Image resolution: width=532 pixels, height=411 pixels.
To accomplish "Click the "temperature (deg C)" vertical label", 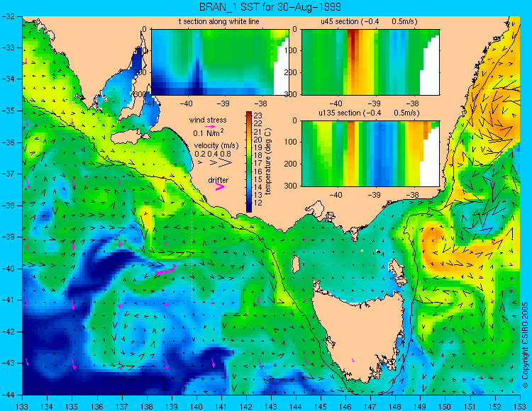I will (x=268, y=162).
